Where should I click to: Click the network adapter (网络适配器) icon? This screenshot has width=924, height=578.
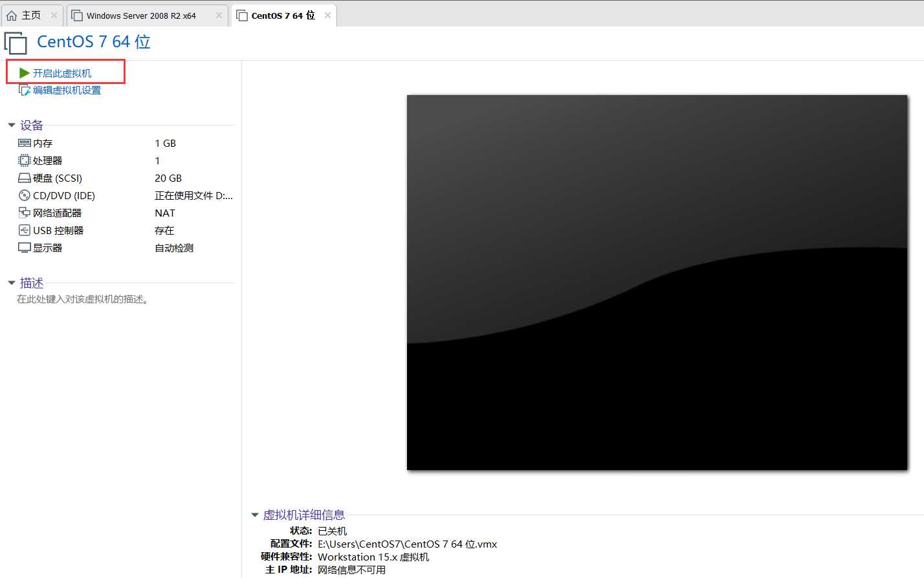coord(25,213)
